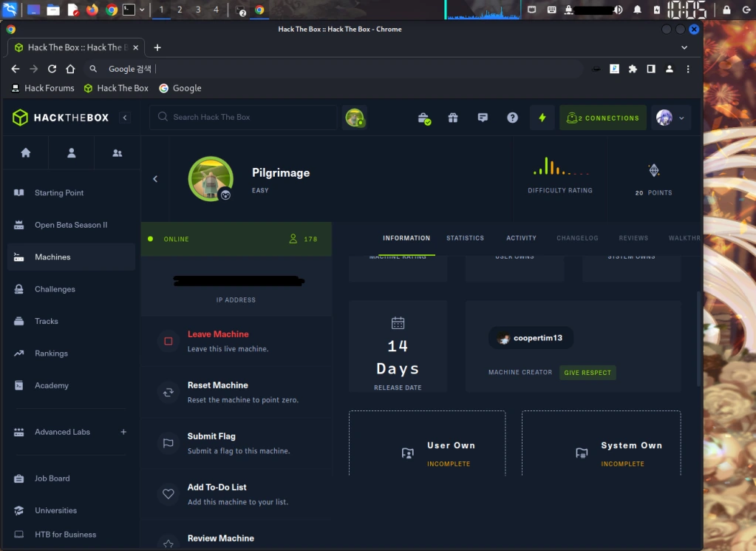Viewport: 756px width, 551px height.
Task: Click the Hack The Box logo
Action: click(x=61, y=118)
